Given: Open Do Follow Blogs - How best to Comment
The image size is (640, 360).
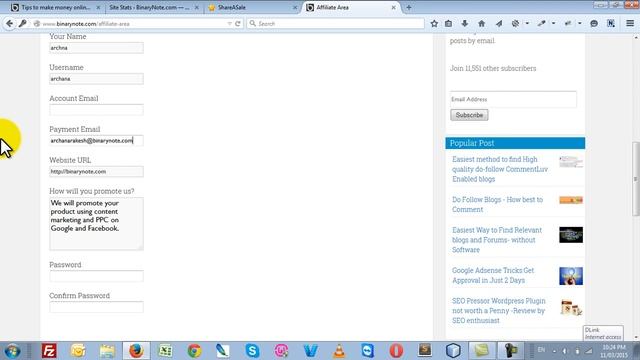Looking at the screenshot, I should 497,204.
